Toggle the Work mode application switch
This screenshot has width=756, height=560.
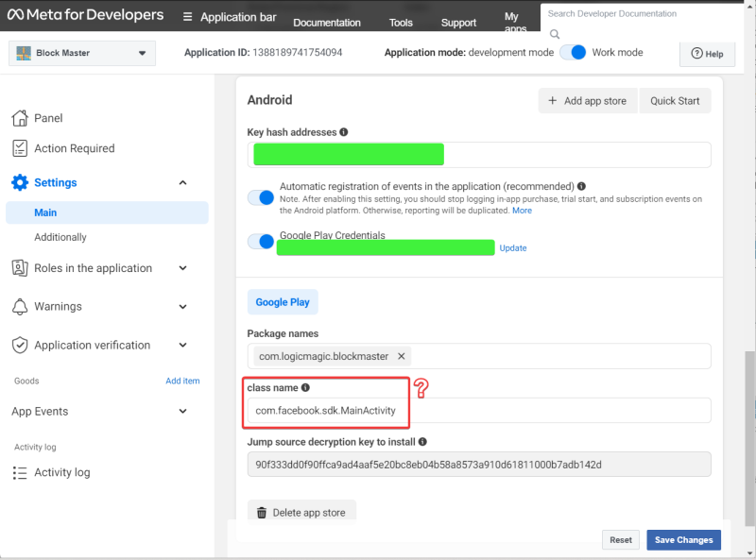point(573,53)
